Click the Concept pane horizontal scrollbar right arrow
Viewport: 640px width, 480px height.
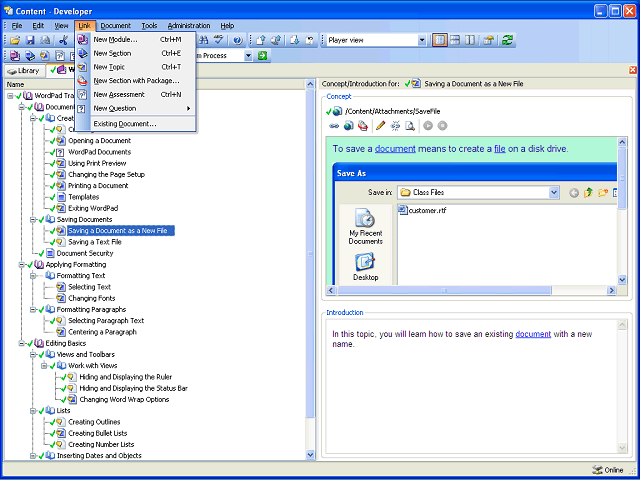(x=611, y=291)
